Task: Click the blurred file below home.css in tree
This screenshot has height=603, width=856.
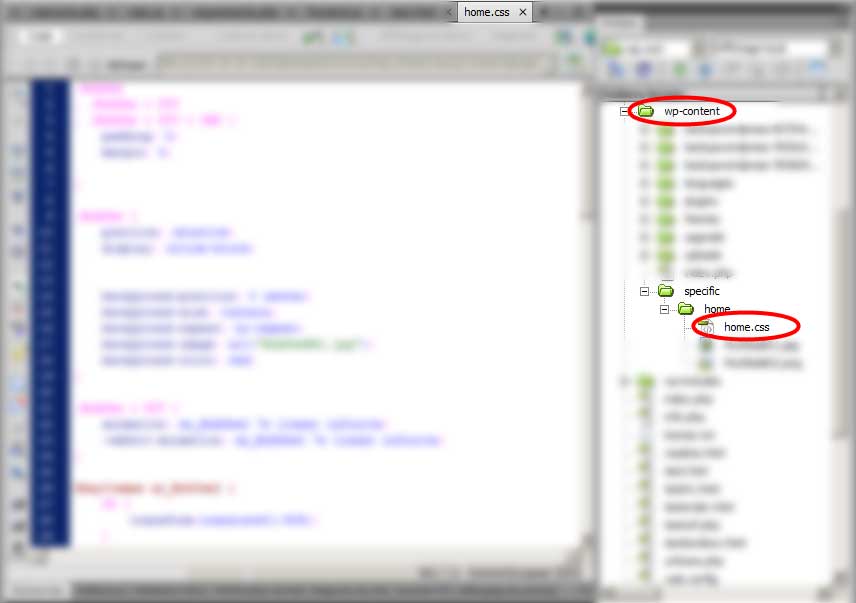Action: [762, 345]
